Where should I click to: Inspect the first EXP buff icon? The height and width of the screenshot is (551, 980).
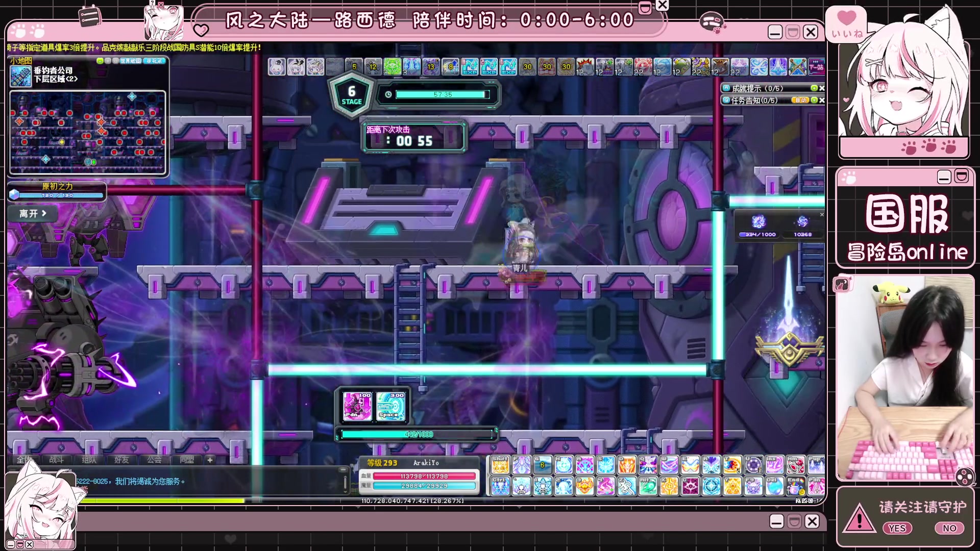point(470,67)
